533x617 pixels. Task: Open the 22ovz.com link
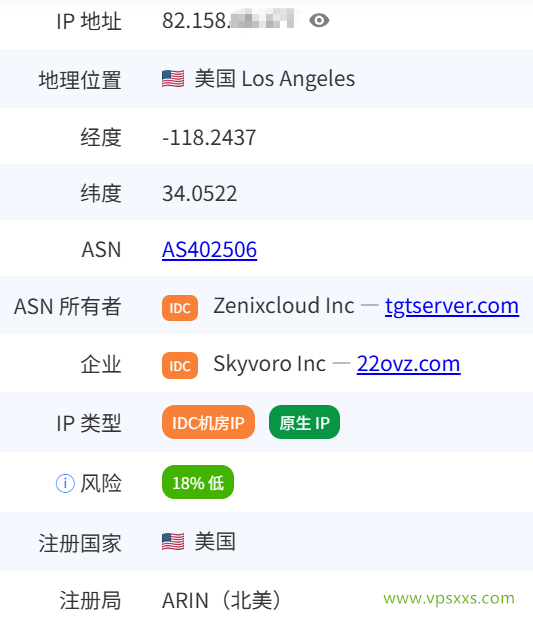tap(408, 364)
